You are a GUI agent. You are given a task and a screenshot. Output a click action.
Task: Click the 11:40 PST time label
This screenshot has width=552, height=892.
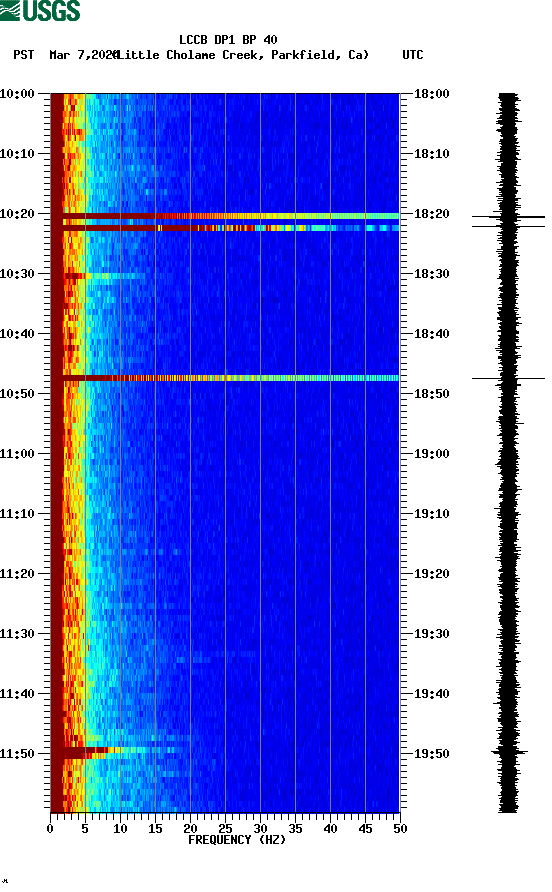pos(17,693)
